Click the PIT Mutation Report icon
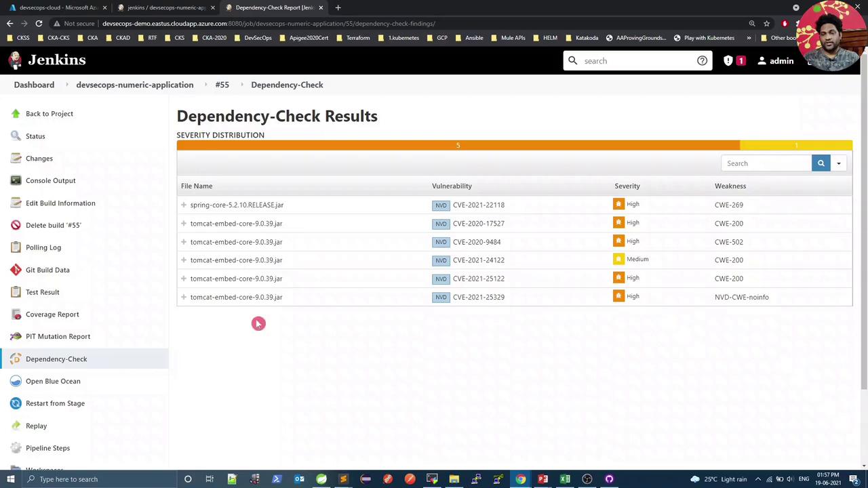868x488 pixels. point(16,336)
